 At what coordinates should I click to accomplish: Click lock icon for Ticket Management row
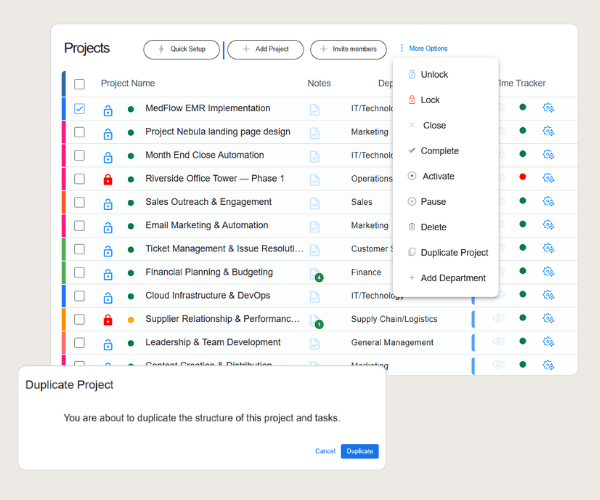pyautogui.click(x=108, y=251)
